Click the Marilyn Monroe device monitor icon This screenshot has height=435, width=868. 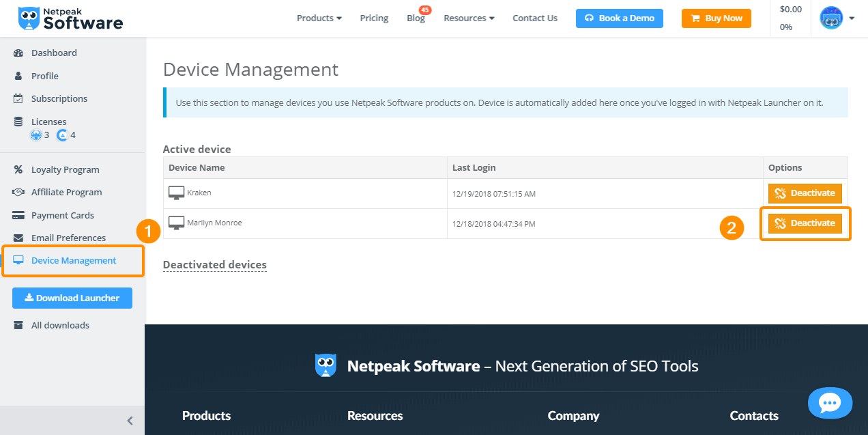(x=176, y=223)
